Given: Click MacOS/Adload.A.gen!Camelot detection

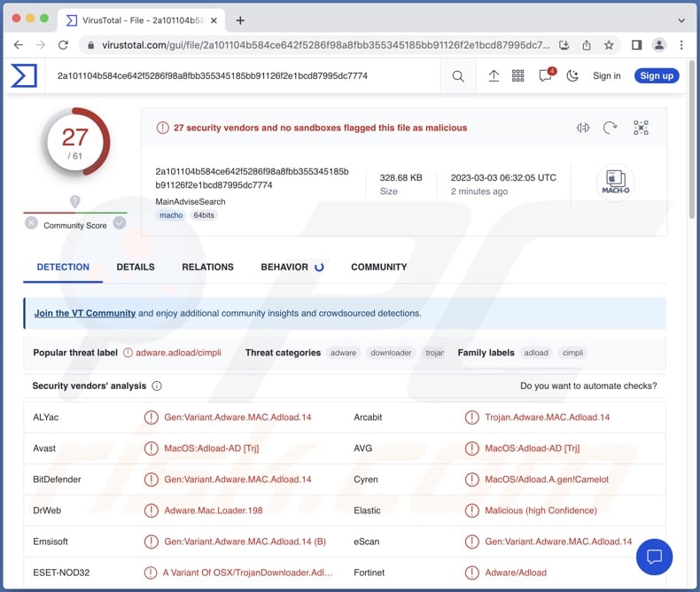Looking at the screenshot, I should pyautogui.click(x=547, y=479).
